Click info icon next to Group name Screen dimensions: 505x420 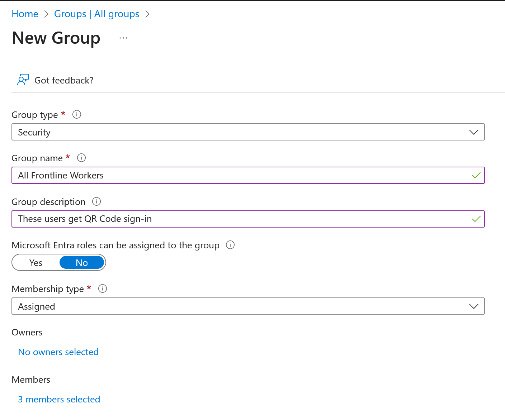(81, 158)
